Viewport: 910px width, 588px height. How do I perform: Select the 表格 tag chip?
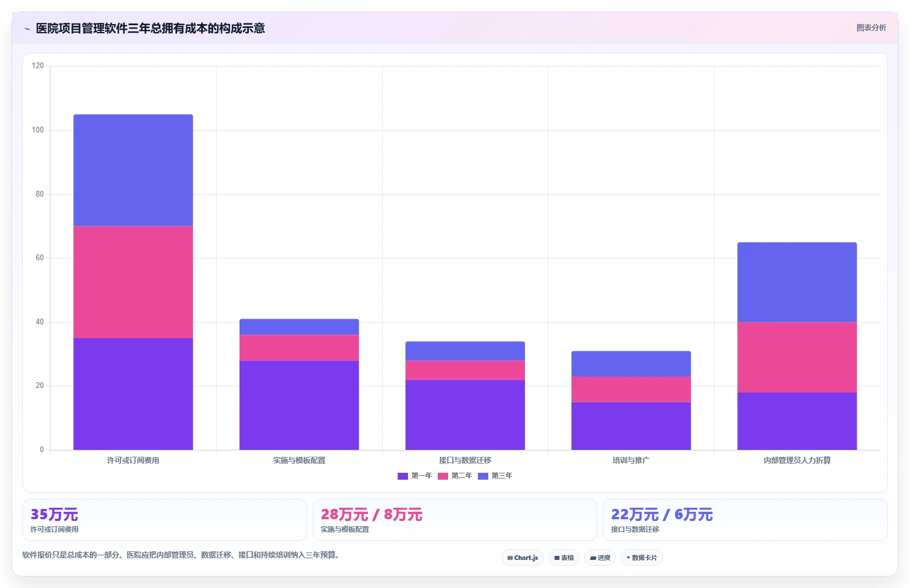click(564, 558)
